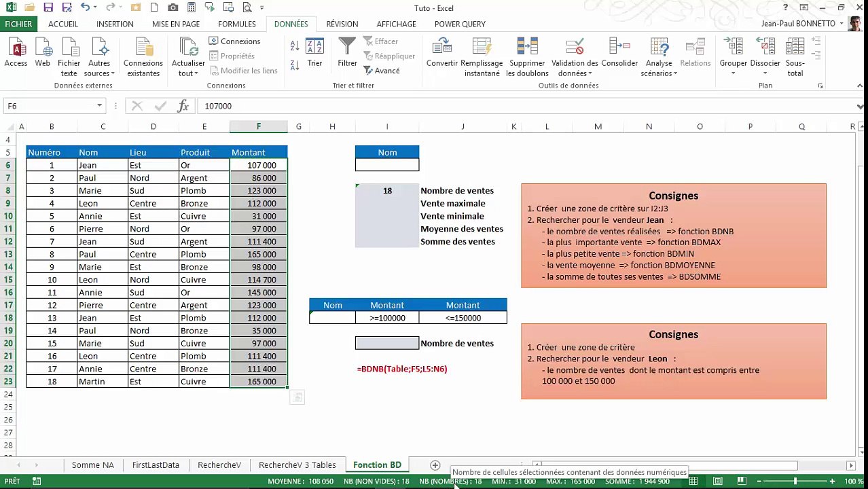The height and width of the screenshot is (489, 868).
Task: Open the FICHIER tab
Action: 18,24
